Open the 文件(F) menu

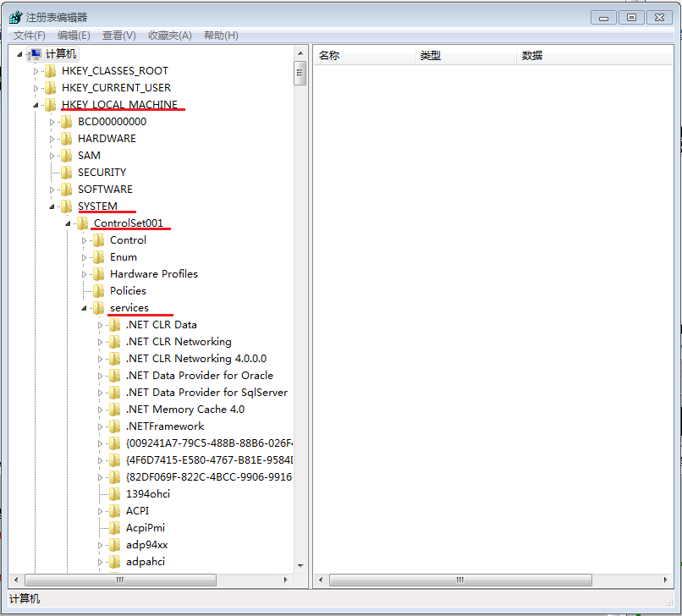point(29,36)
